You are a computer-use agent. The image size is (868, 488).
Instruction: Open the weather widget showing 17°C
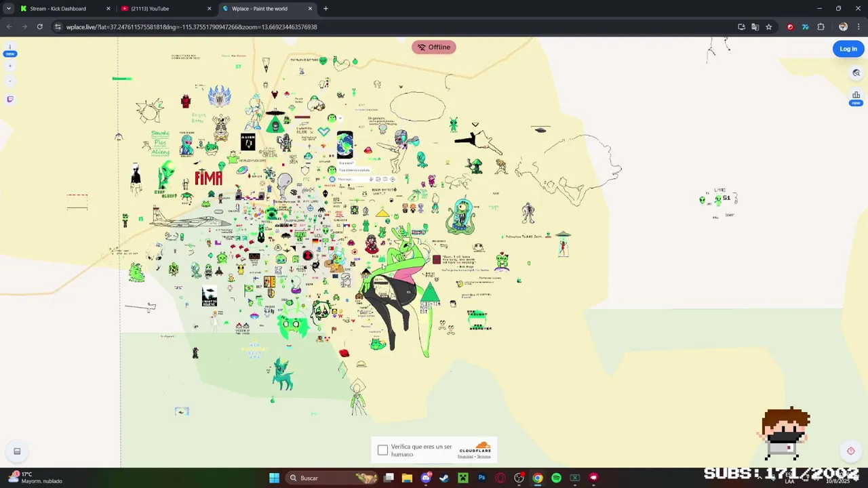tap(36, 478)
